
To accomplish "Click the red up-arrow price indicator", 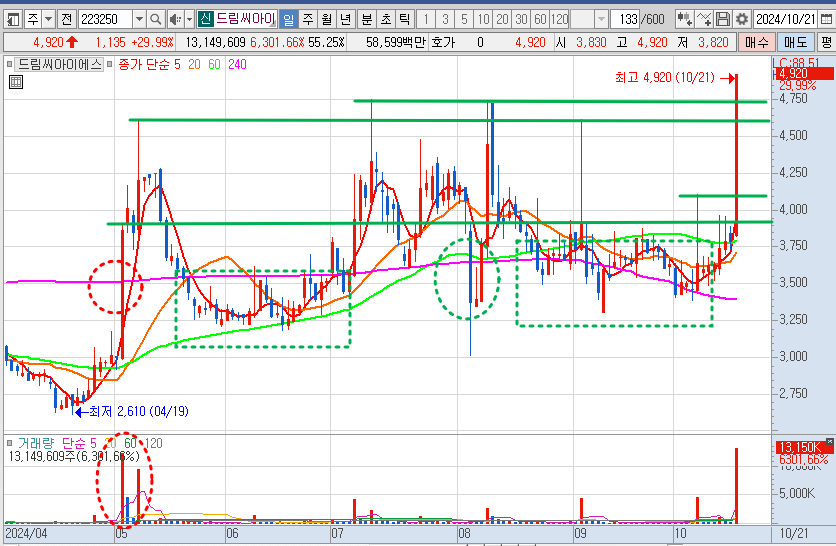I will 72,42.
